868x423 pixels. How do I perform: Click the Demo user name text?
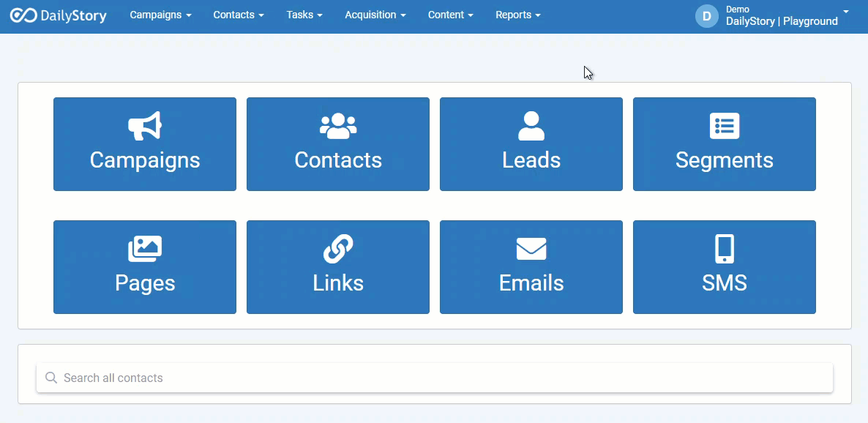(x=737, y=10)
